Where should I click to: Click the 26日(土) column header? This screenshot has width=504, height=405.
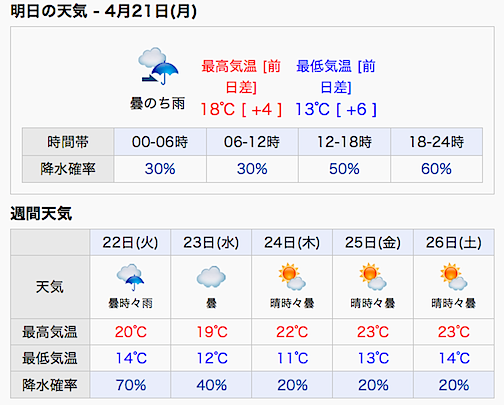(x=454, y=242)
